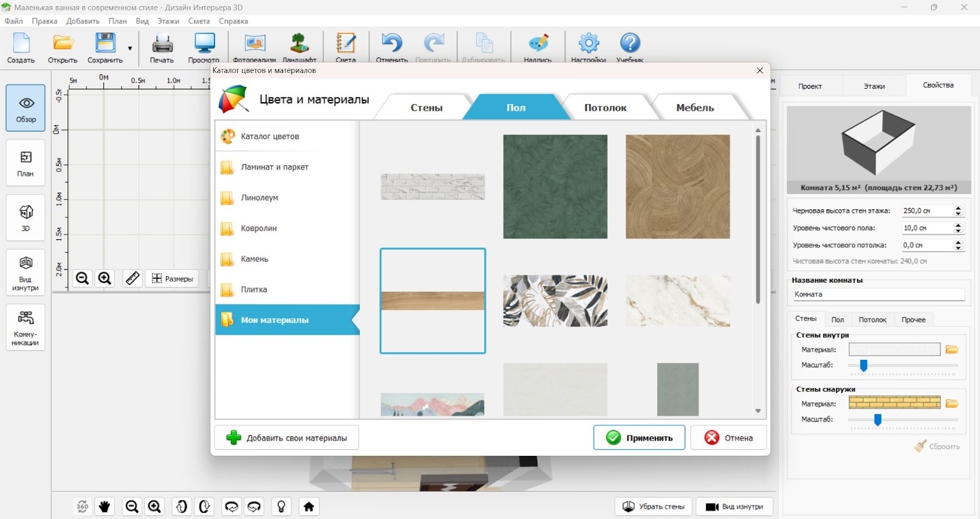Click Добавить свои материалы button
This screenshot has width=980, height=519.
287,438
